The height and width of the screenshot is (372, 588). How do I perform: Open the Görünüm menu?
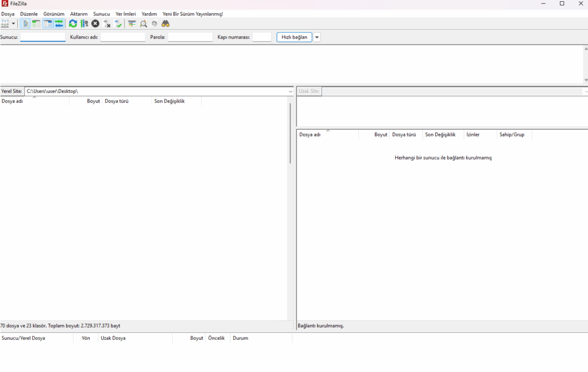pos(53,14)
